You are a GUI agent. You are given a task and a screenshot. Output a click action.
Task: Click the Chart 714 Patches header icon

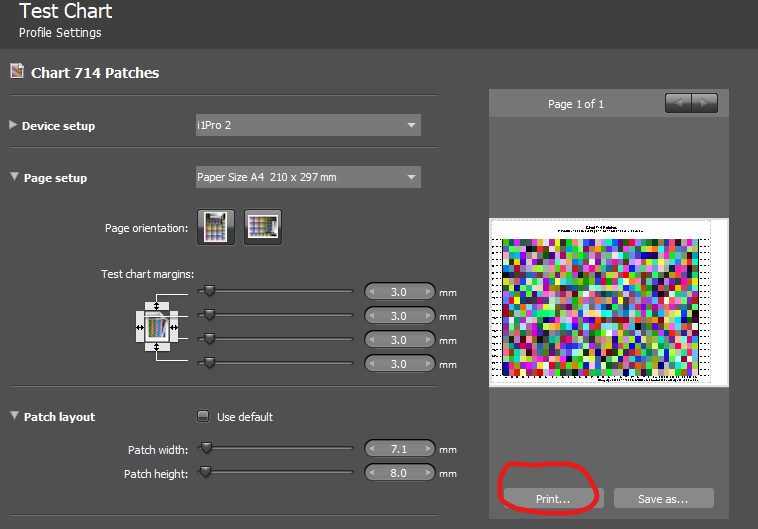click(16, 71)
